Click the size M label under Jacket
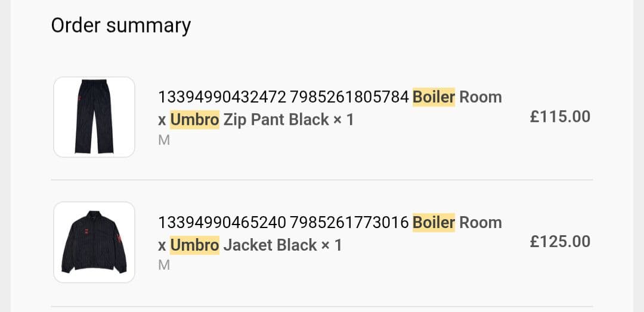The width and height of the screenshot is (644, 312). tap(164, 266)
